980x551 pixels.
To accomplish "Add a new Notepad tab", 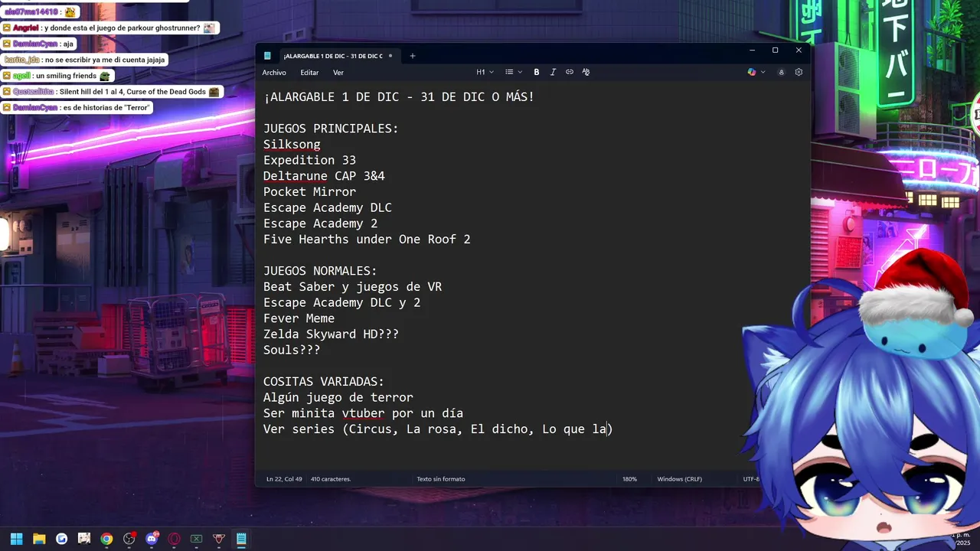I will pyautogui.click(x=413, y=56).
